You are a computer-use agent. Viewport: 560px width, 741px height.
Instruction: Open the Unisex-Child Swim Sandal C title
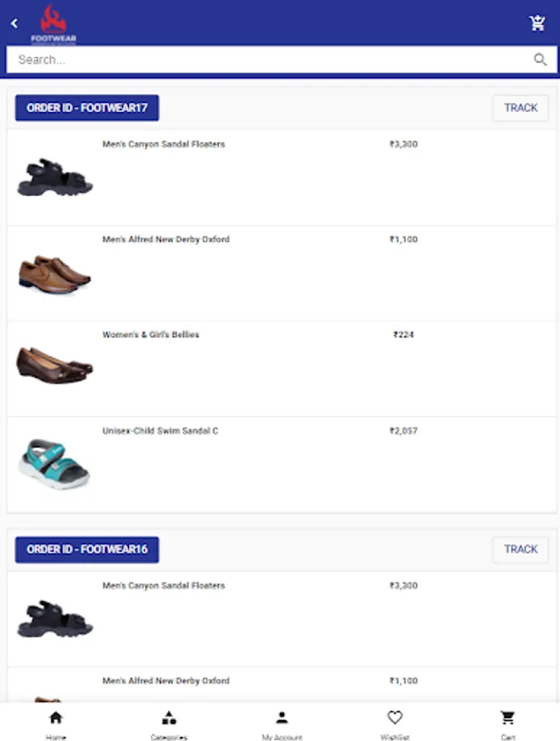coord(160,431)
